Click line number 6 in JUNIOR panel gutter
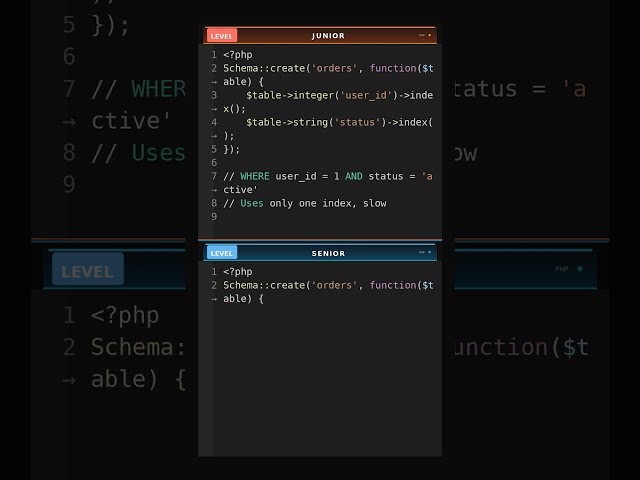 [214, 162]
